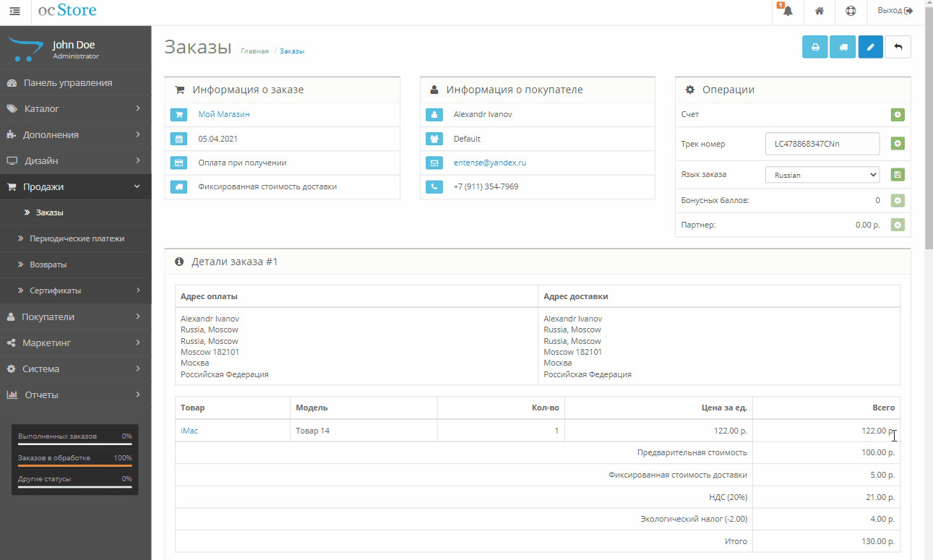Click the generate invoice gear button in Счет row
933x560 pixels.
(898, 115)
